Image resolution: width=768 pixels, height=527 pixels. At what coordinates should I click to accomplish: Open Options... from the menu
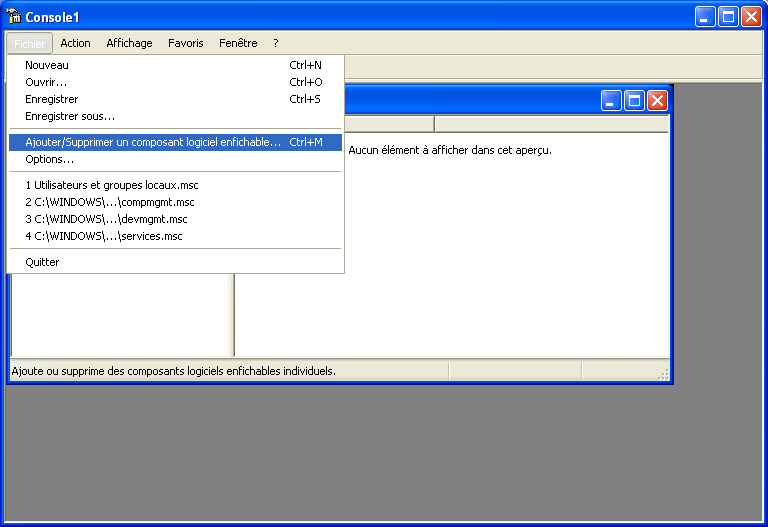(x=175, y=160)
